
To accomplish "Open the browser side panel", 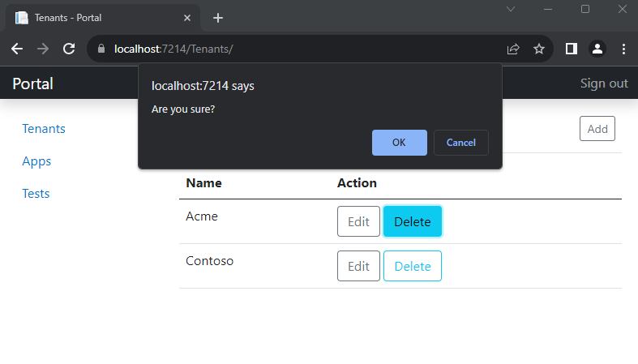I will point(572,49).
